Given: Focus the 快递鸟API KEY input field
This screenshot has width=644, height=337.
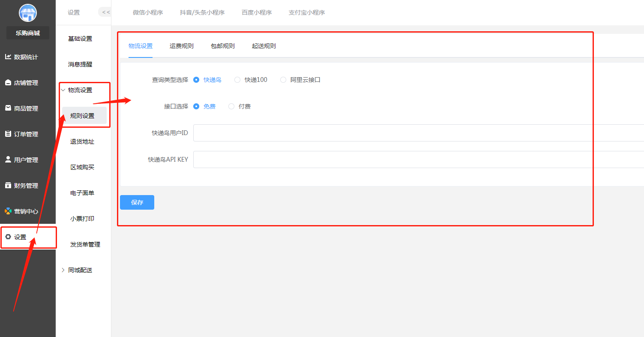Looking at the screenshot, I should [x=419, y=159].
